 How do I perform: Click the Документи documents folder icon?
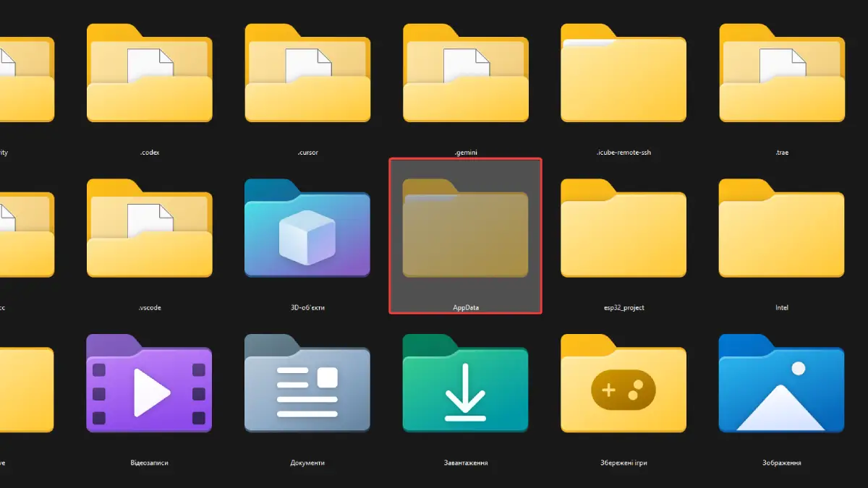pos(307,383)
